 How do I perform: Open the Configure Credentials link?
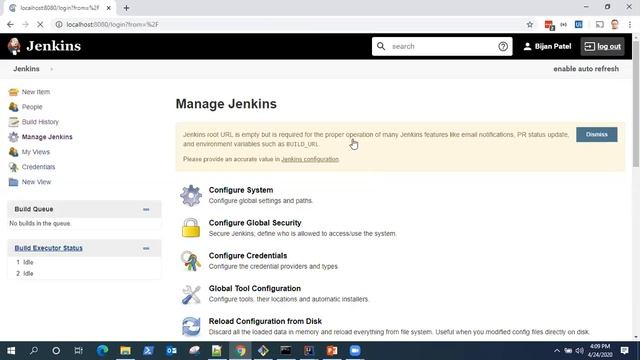click(x=248, y=256)
